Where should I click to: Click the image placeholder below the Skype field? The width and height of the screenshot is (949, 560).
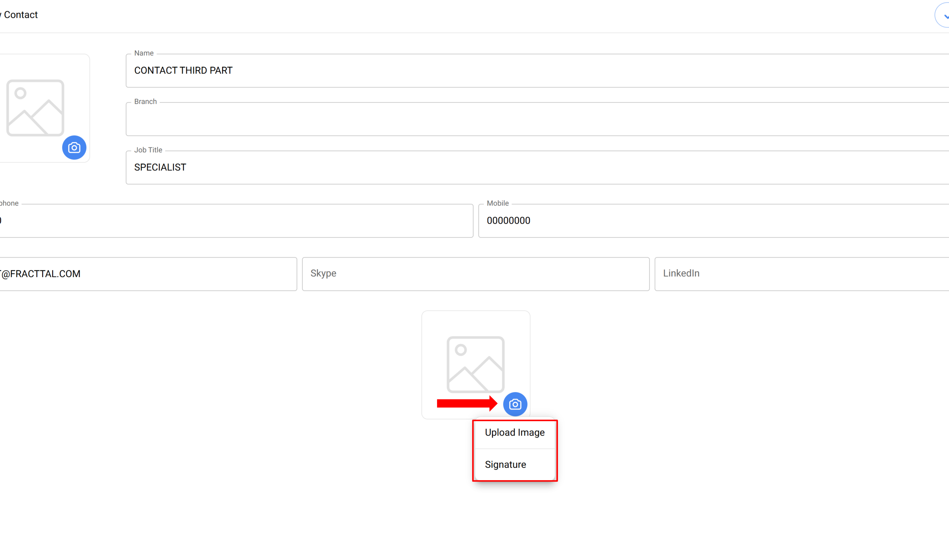click(475, 364)
